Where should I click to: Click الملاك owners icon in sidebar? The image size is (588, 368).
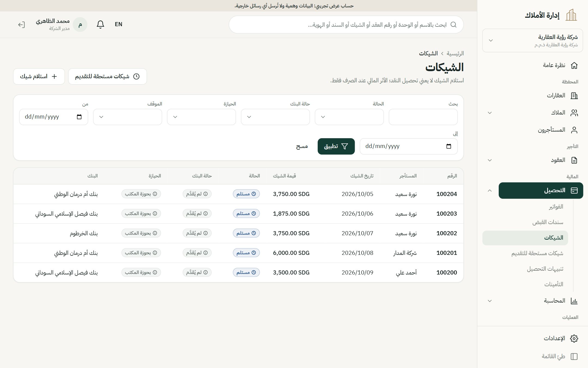(x=574, y=113)
